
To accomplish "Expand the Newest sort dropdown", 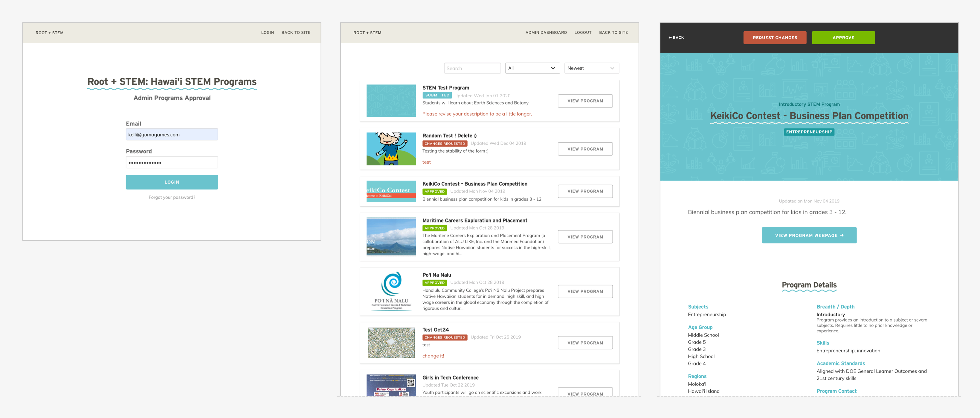I will [x=591, y=68].
